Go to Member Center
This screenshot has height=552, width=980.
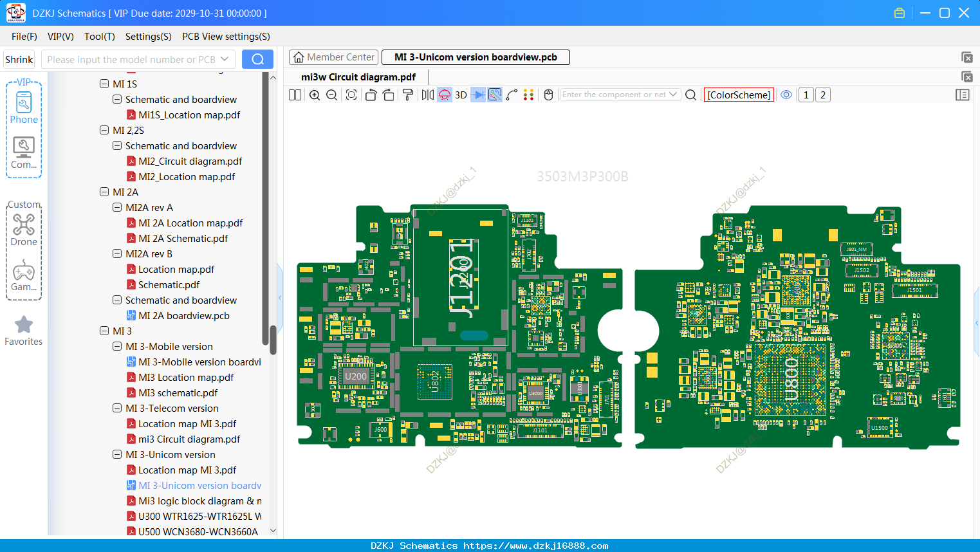click(333, 57)
